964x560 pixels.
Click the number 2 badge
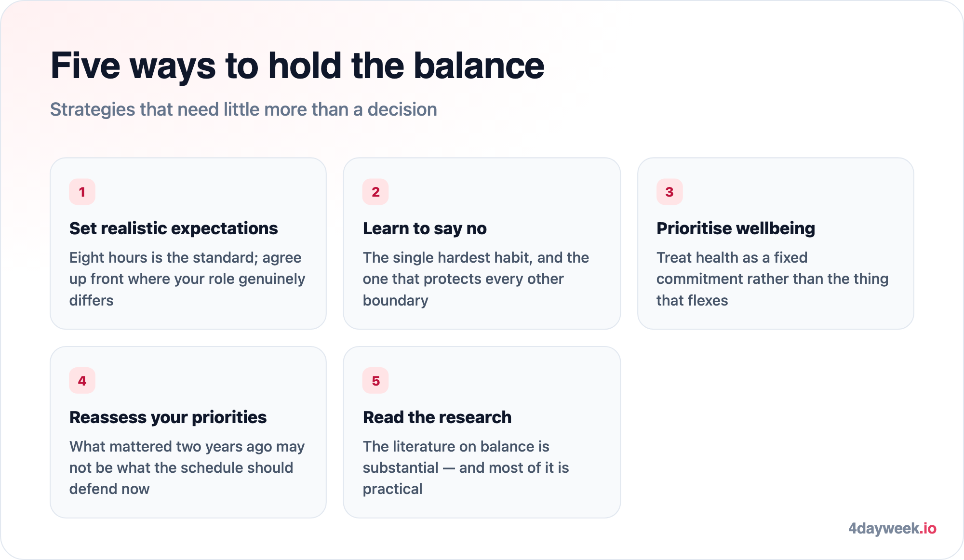[x=375, y=192]
